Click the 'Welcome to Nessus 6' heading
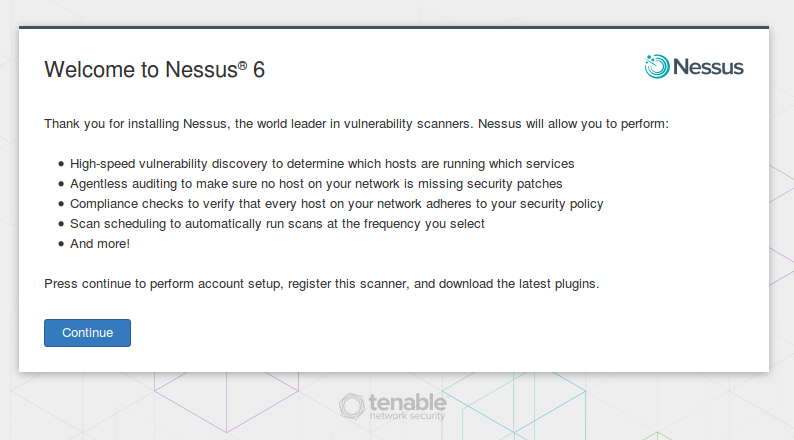794x440 pixels. coord(154,69)
